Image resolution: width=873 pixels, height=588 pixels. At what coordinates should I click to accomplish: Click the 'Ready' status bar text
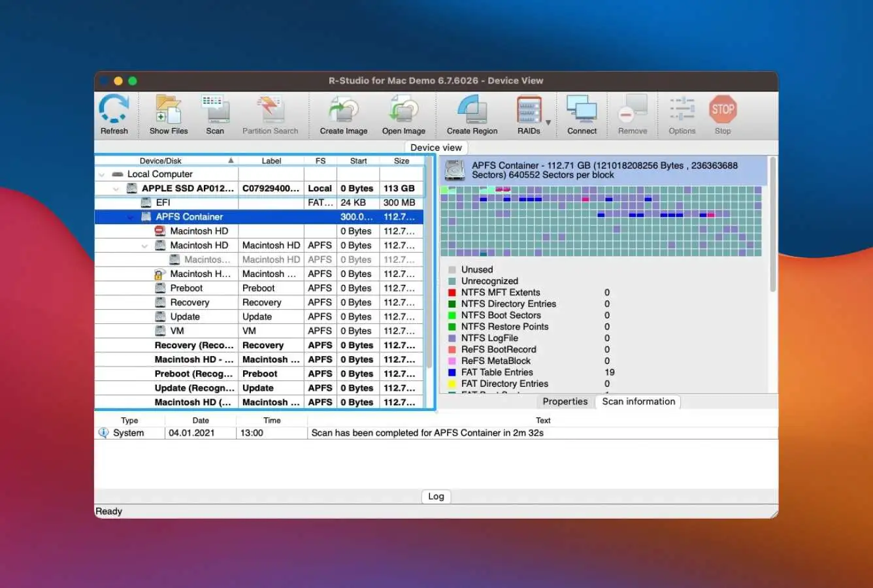coord(108,512)
